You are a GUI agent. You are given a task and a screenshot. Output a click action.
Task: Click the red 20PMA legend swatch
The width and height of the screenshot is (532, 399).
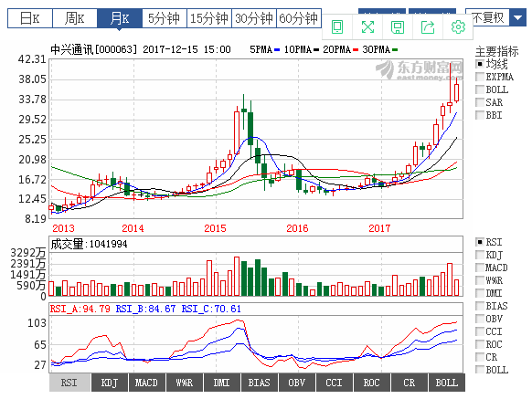pos(356,50)
